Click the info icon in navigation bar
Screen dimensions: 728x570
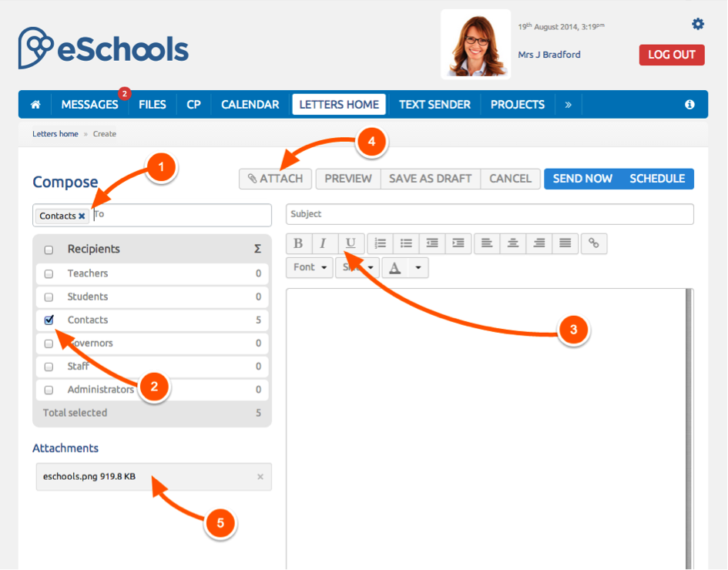(689, 105)
